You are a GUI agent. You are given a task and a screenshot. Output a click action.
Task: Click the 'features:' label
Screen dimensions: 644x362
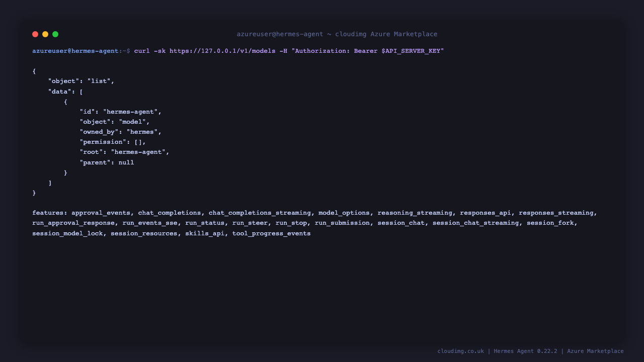(x=50, y=213)
